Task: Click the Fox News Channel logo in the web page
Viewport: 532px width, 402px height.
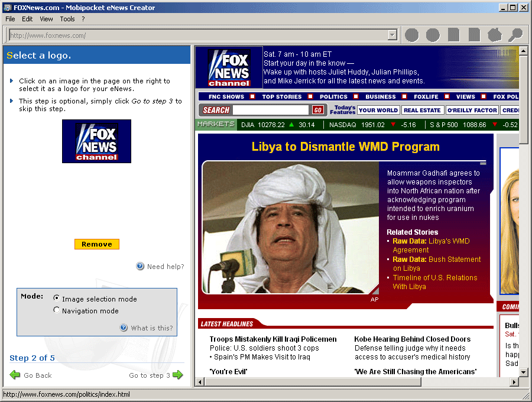Action: click(x=229, y=68)
